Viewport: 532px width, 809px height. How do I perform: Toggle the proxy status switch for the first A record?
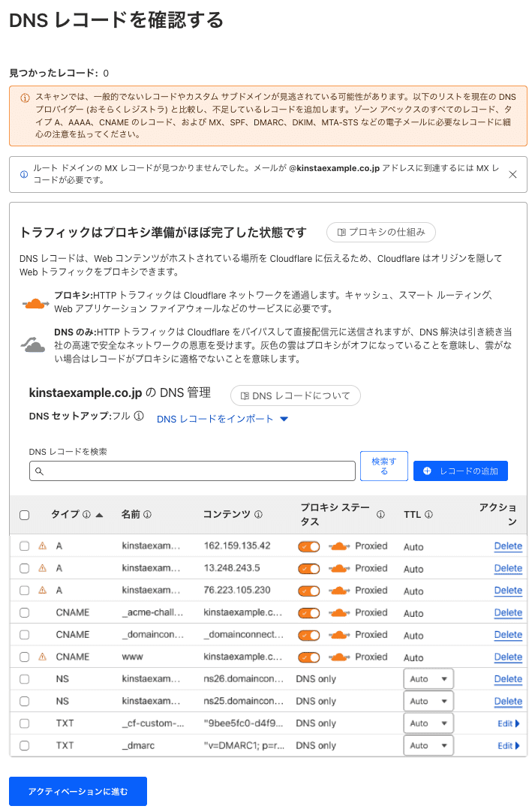308,546
